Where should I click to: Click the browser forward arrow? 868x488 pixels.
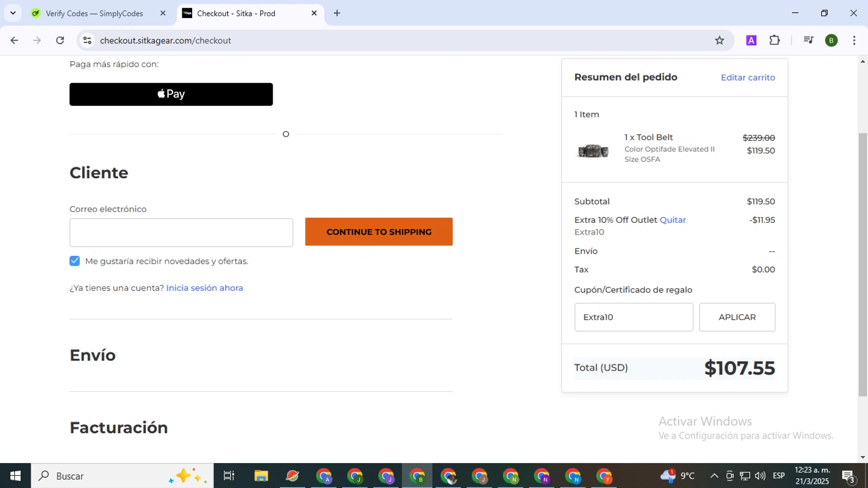point(37,41)
